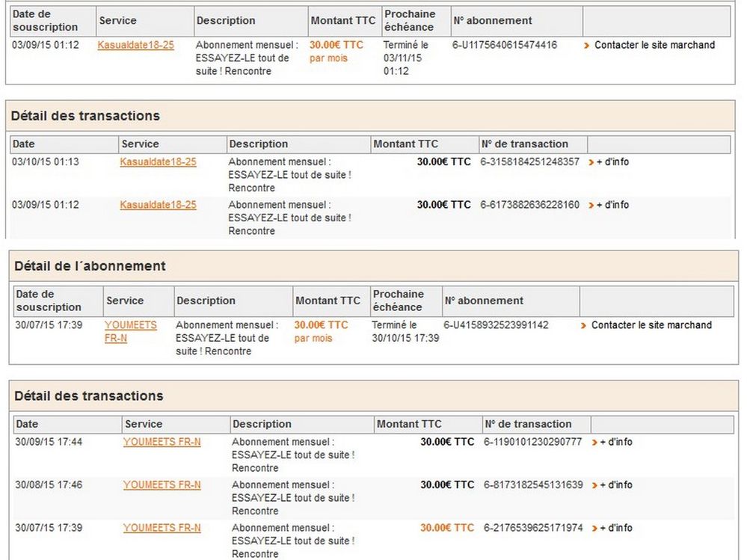Click orange arrow icon beside transaction 6-6173882636228160
Image resolution: width=747 pixels, height=560 pixels.
click(591, 205)
